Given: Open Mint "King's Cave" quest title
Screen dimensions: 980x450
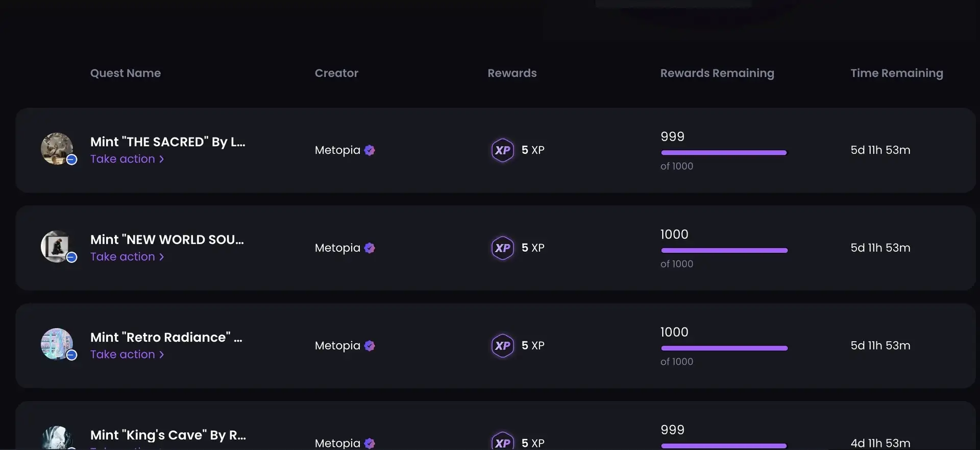Looking at the screenshot, I should coord(168,435).
